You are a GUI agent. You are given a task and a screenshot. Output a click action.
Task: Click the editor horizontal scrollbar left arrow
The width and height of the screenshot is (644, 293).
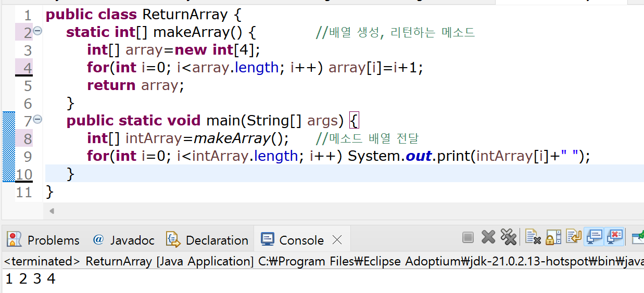pos(52,211)
